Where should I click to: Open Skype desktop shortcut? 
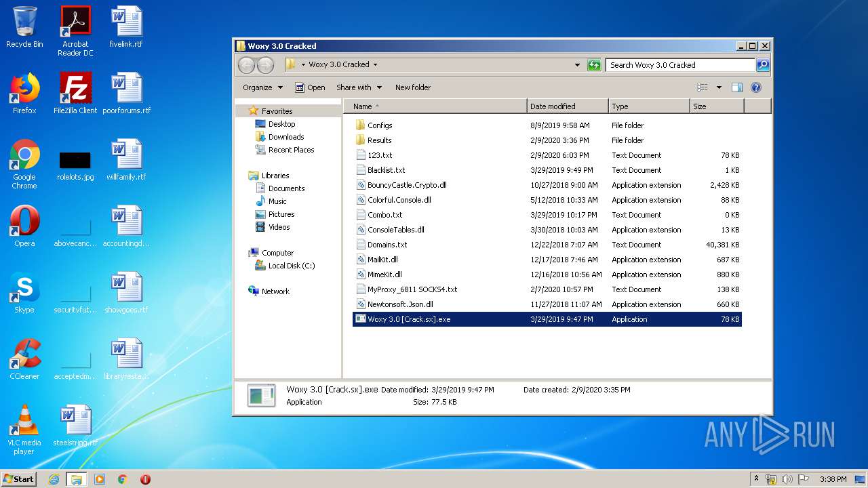24,293
